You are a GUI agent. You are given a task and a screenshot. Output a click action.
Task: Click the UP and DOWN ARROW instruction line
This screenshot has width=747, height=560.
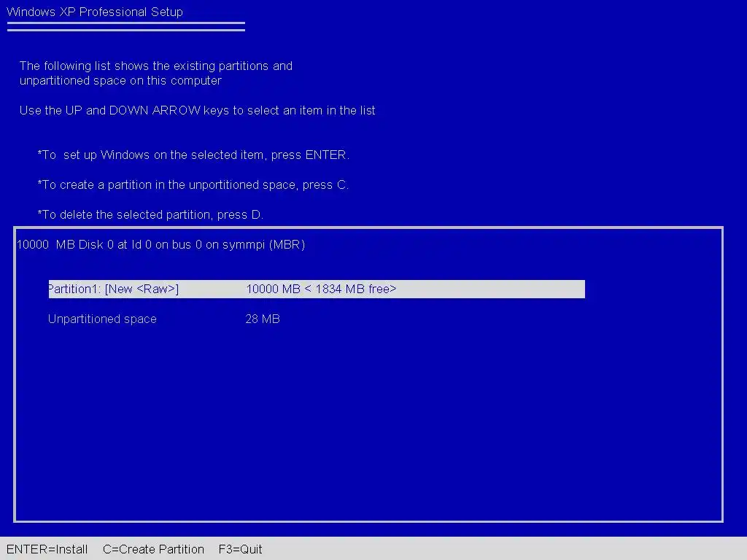[197, 111]
